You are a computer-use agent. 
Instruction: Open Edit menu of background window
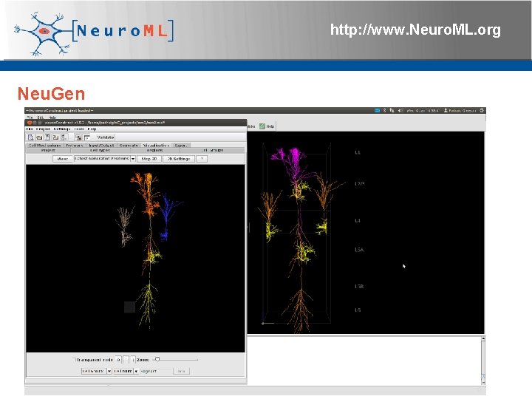(41, 117)
